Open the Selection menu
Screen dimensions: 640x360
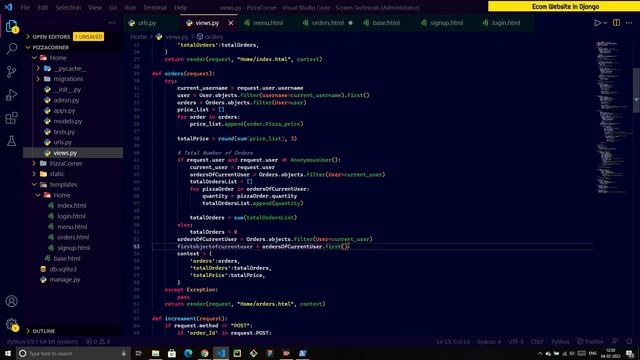click(68, 7)
